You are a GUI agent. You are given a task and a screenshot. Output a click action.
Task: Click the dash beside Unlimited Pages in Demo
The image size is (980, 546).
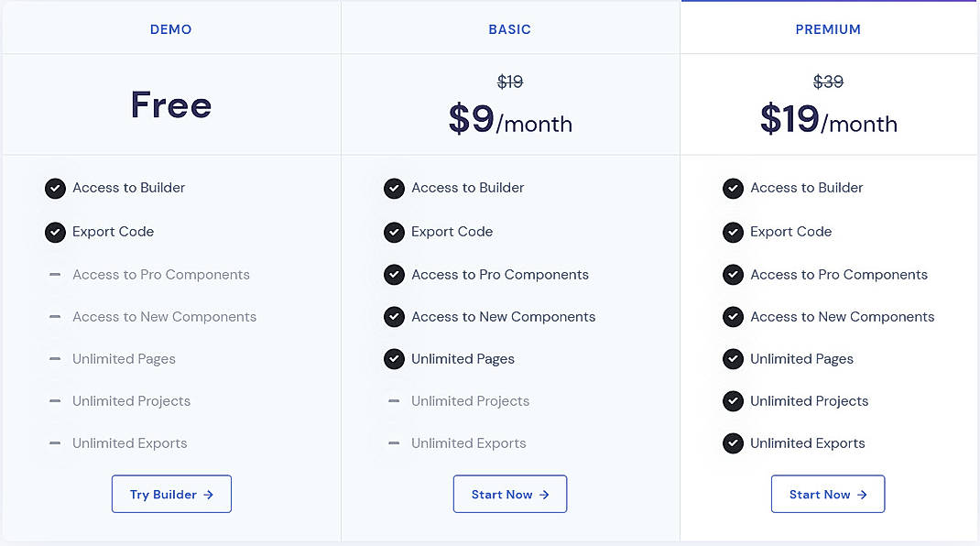[54, 358]
